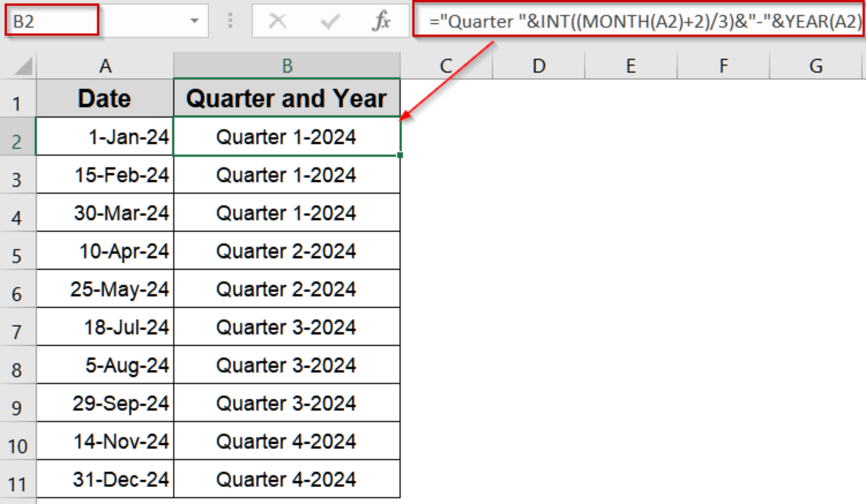Select the Quarter and Year header cell
The image size is (866, 504).
288,98
